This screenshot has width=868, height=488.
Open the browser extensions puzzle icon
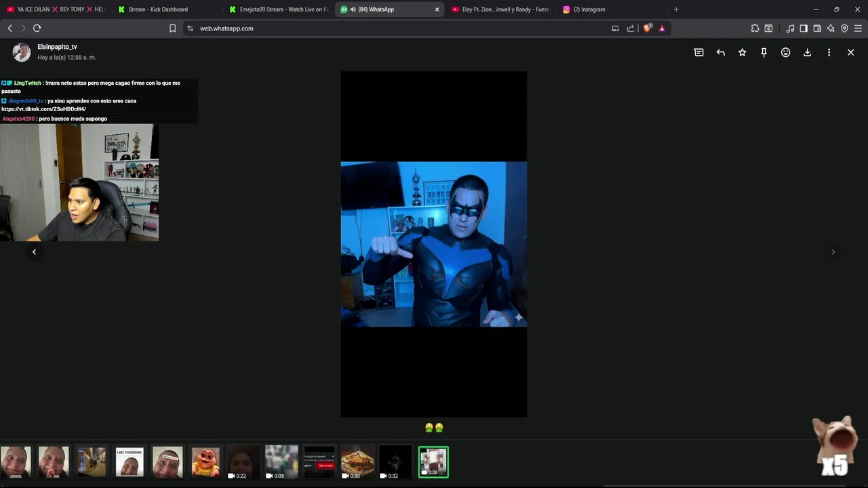click(x=755, y=28)
